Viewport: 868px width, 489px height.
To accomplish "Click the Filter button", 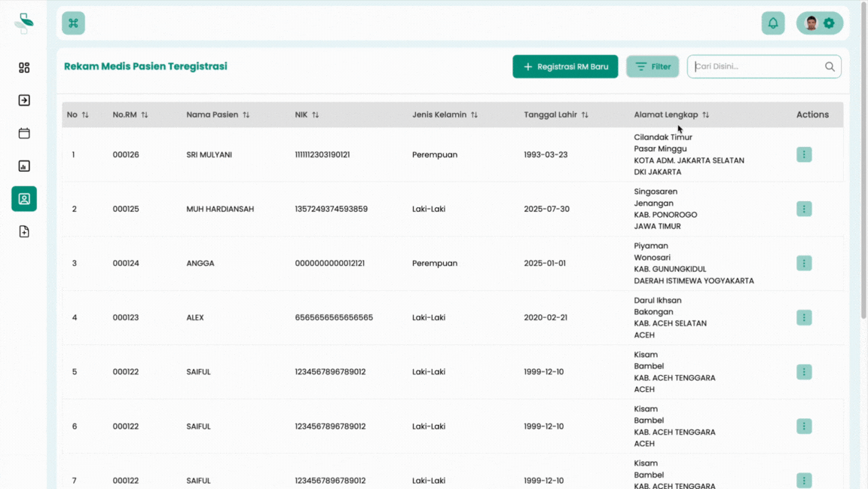I will (653, 66).
